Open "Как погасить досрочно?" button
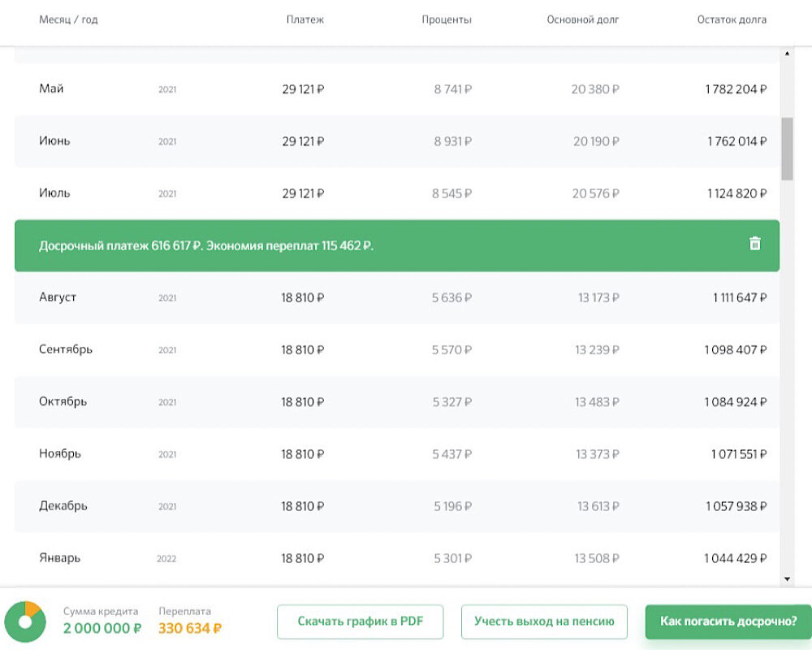Image resolution: width=812 pixels, height=650 pixels. pos(728,622)
